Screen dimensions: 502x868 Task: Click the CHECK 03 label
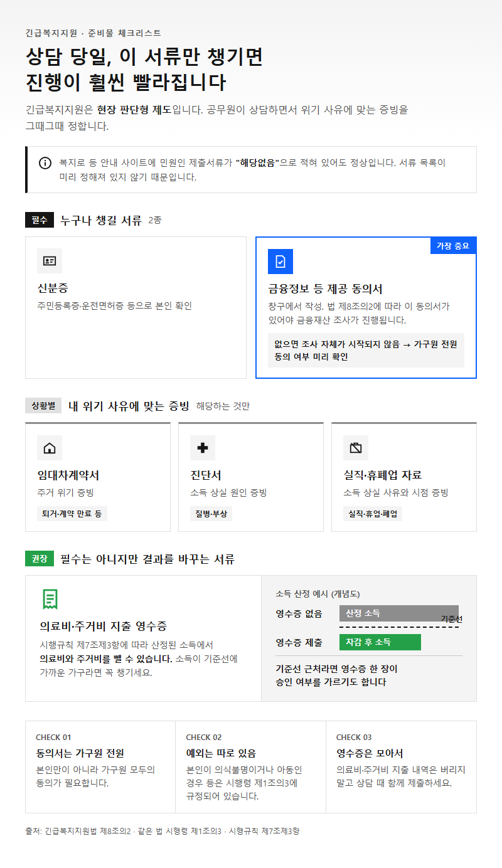pos(354,738)
